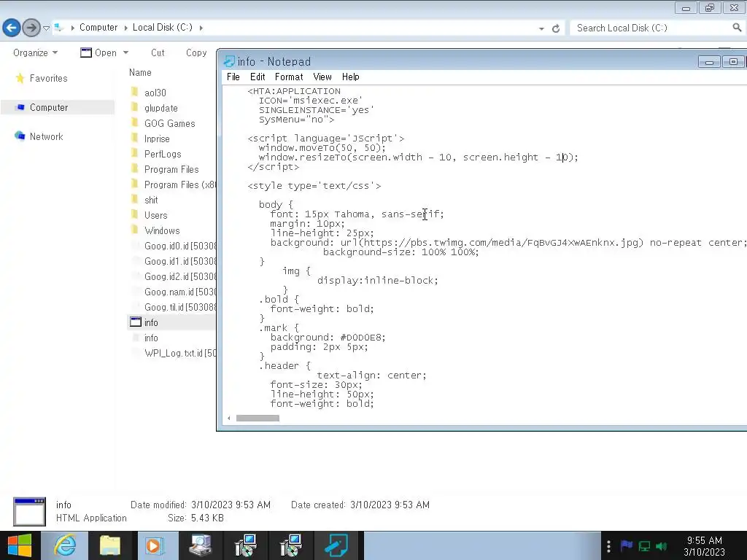Click the Computer breadcrumb in address bar

pos(98,27)
